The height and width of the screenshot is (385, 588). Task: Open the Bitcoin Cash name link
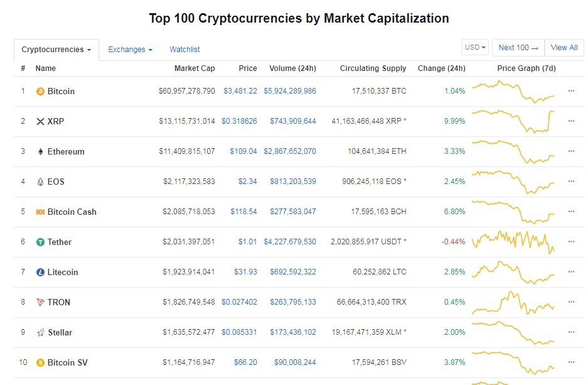[x=72, y=212]
